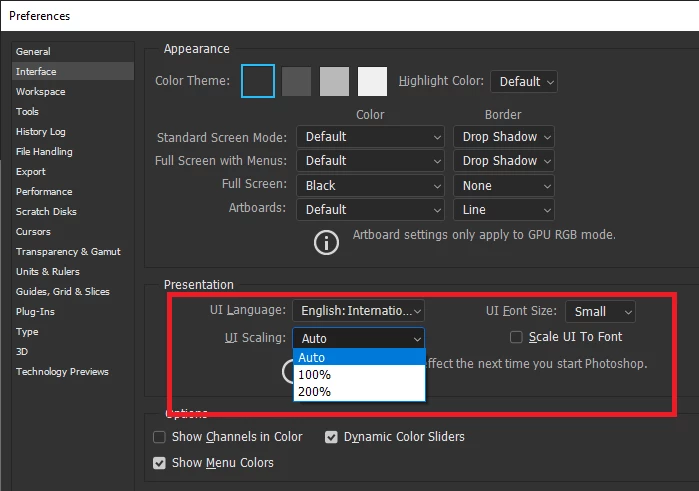Open the 3D preferences category
Image resolution: width=699 pixels, height=491 pixels.
pos(73,351)
